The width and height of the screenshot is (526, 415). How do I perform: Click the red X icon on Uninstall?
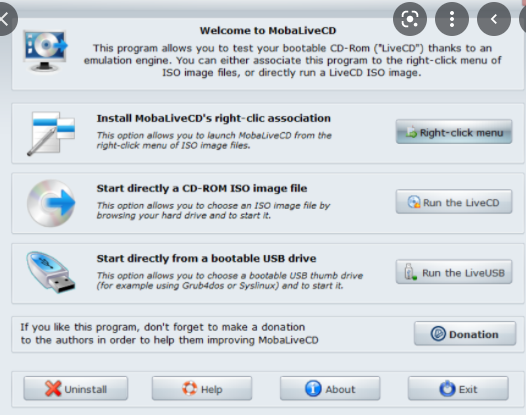click(x=53, y=388)
